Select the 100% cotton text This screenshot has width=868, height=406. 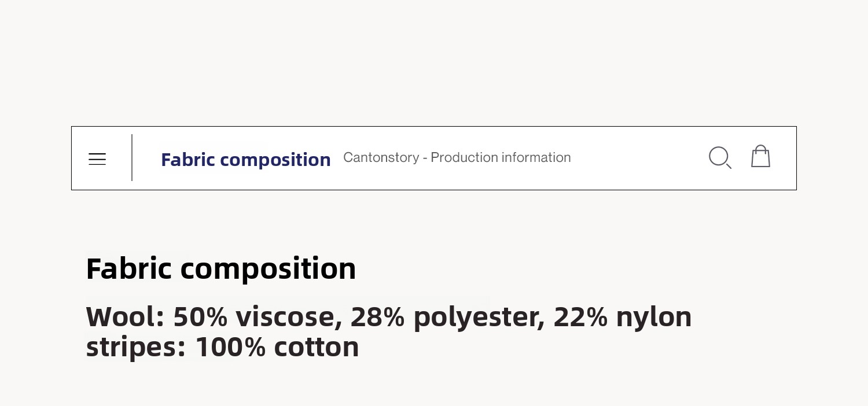(277, 347)
